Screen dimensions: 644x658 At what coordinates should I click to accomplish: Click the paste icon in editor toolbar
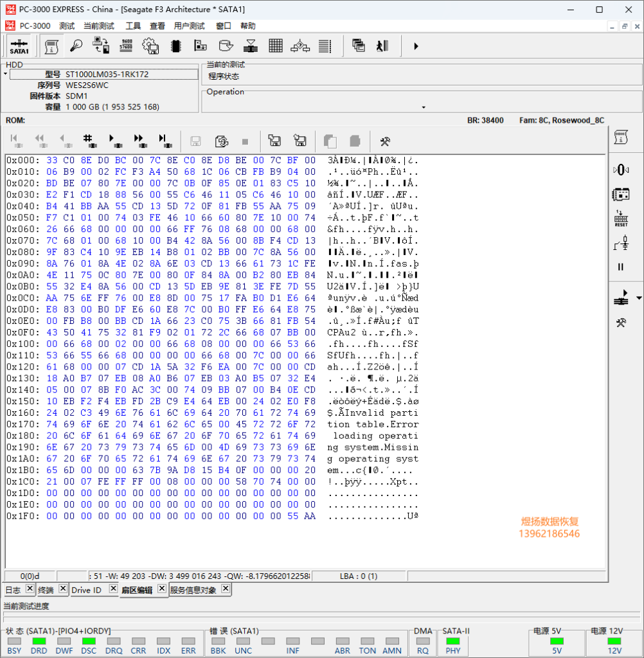tap(355, 141)
